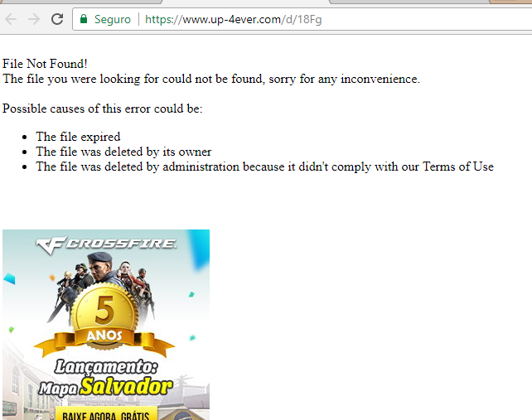Click the browser back arrow
Image resolution: width=532 pixels, height=420 pixels.
click(12, 19)
